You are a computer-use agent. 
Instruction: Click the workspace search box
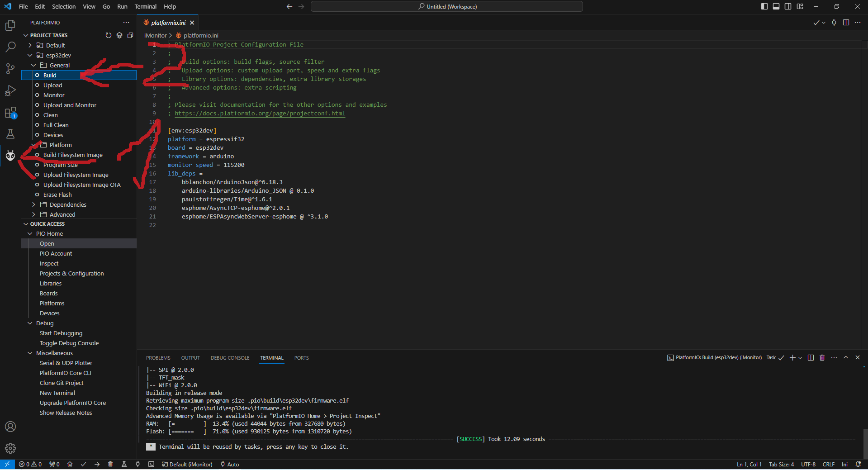[446, 6]
